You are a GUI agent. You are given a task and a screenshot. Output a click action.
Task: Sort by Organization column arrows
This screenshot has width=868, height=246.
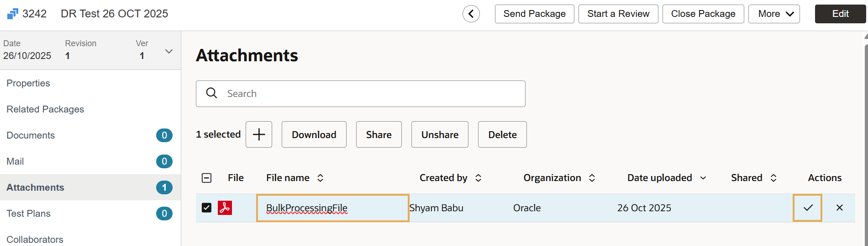click(x=592, y=178)
